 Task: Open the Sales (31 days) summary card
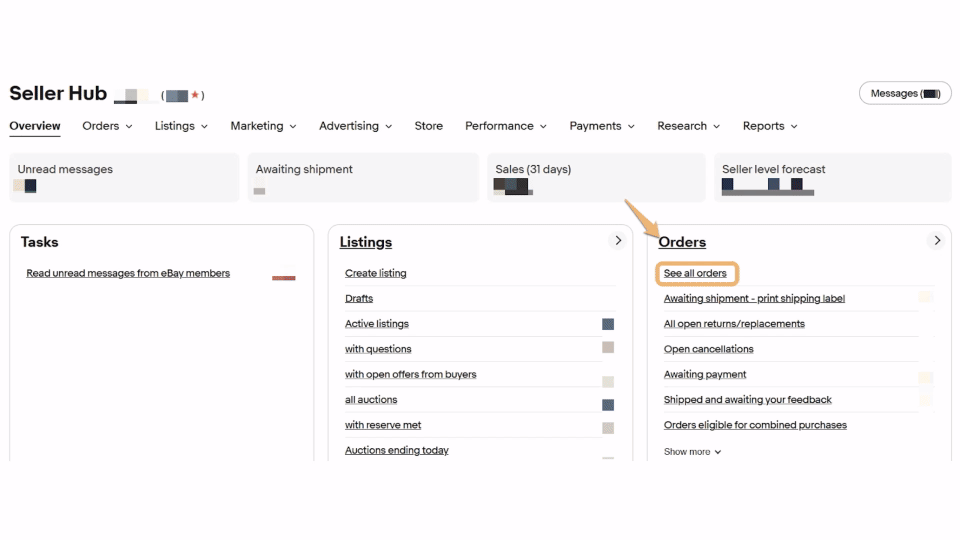[596, 178]
